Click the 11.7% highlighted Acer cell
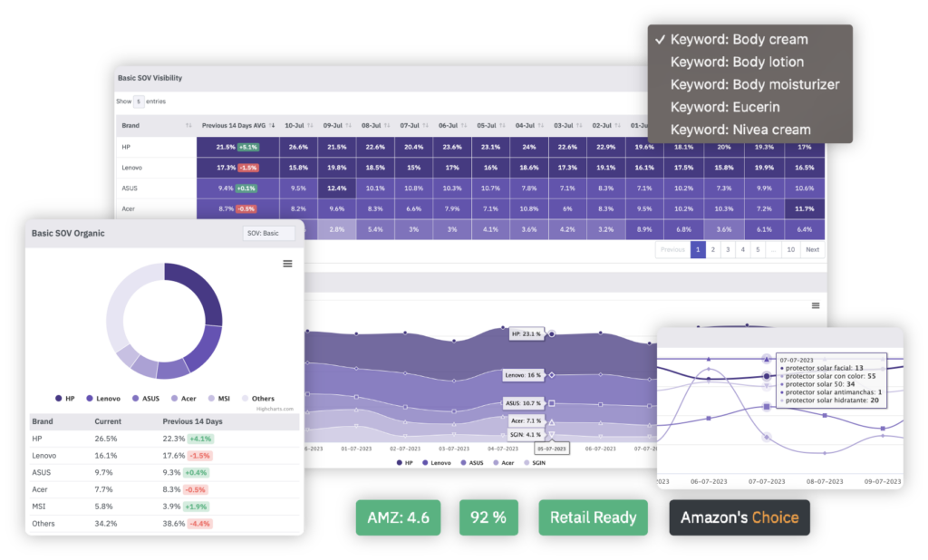Screen dimensions: 928x560 coord(805,209)
